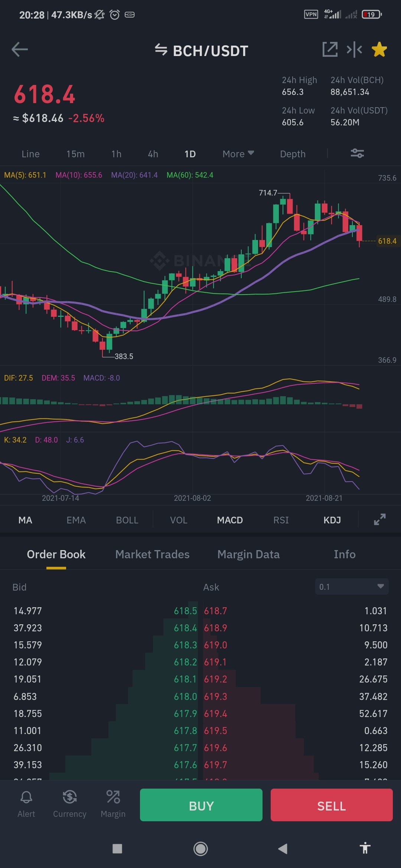The height and width of the screenshot is (868, 401).
Task: Toggle the KDJ indicator off
Action: [332, 520]
